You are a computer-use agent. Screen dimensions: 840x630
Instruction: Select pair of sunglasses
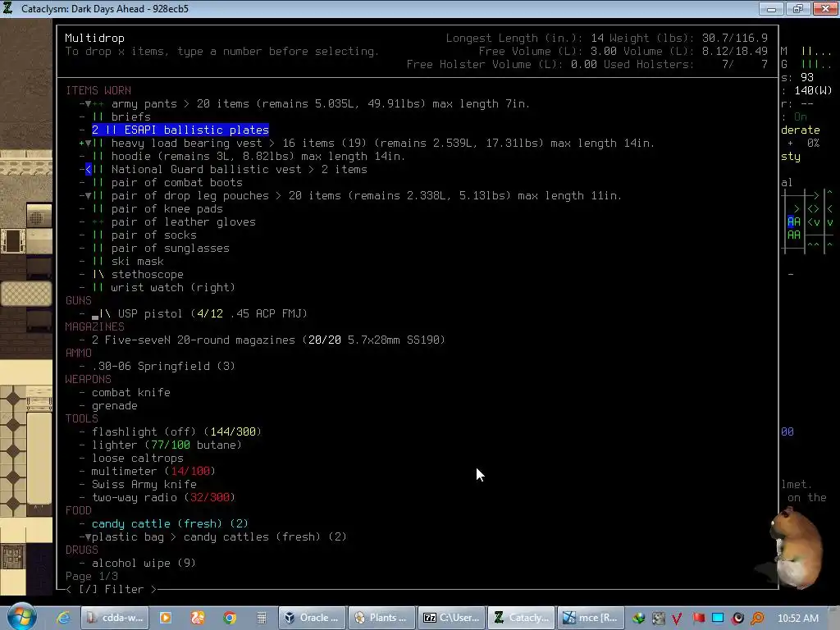coord(171,248)
